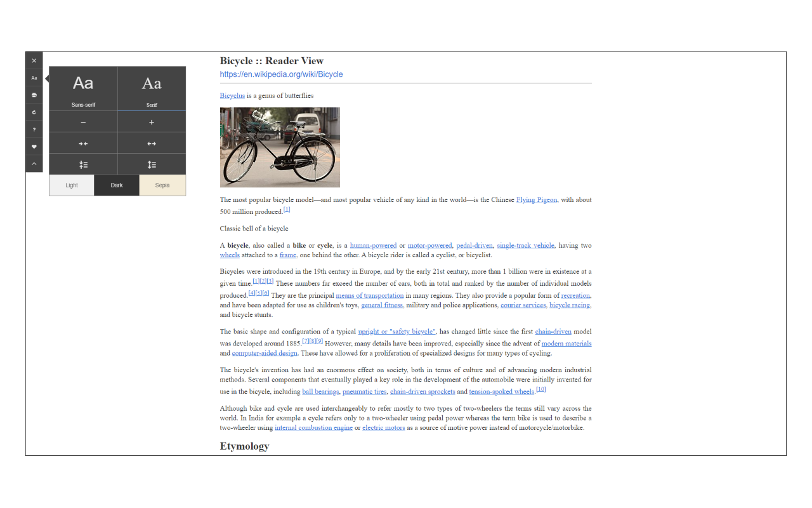Select the Dark theme tab
Screen dimensions: 812x508
(117, 185)
